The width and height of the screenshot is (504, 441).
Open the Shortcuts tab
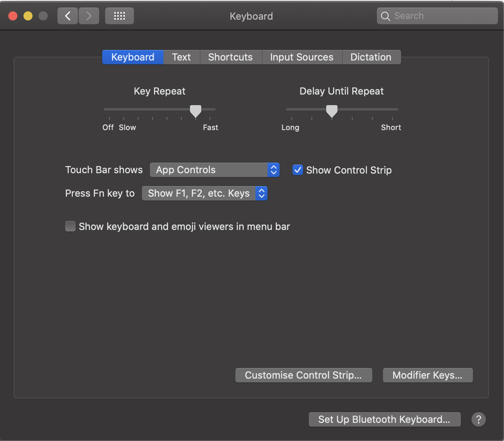click(x=230, y=57)
